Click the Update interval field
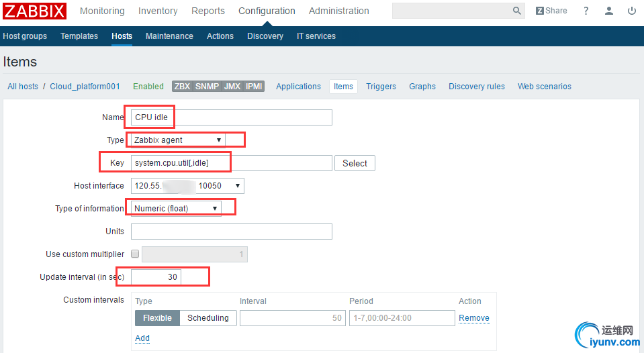This screenshot has width=644, height=353. point(156,277)
